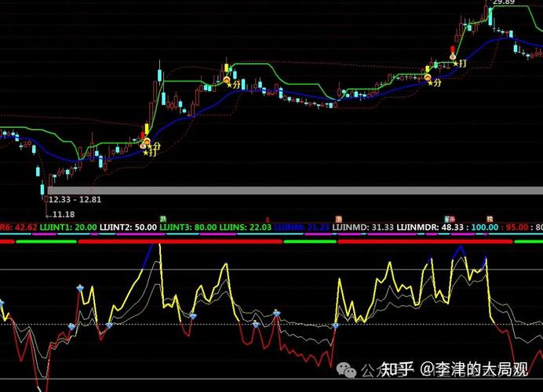Select the LIJINT2: 50.00 indicator label

(x=128, y=227)
